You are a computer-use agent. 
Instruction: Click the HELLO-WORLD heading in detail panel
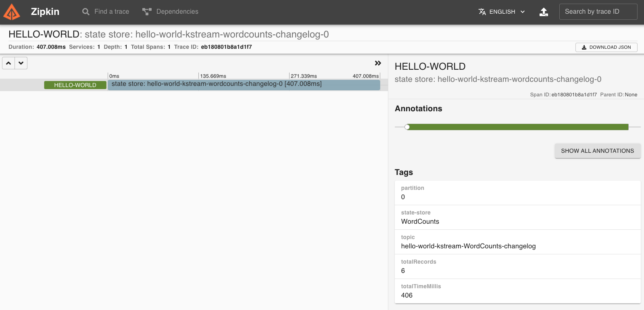pos(430,67)
